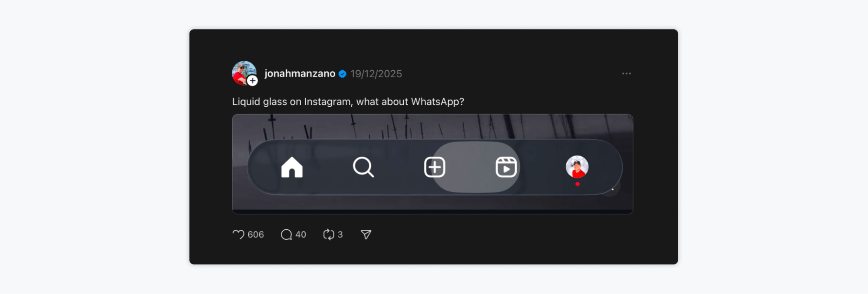
Task: Click the like count showing 606
Action: (255, 235)
